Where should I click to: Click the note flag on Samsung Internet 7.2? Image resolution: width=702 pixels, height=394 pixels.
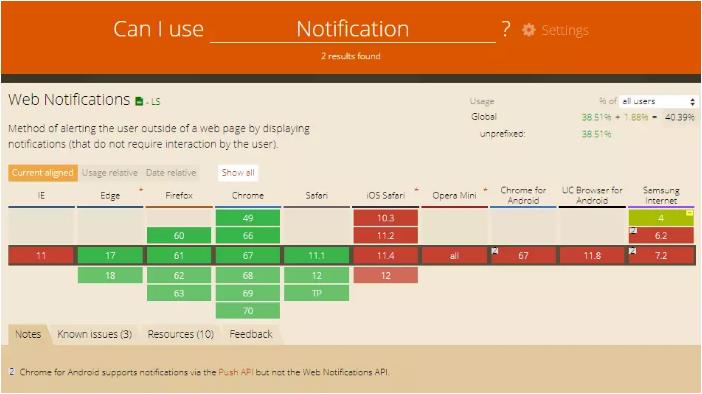tap(632, 251)
